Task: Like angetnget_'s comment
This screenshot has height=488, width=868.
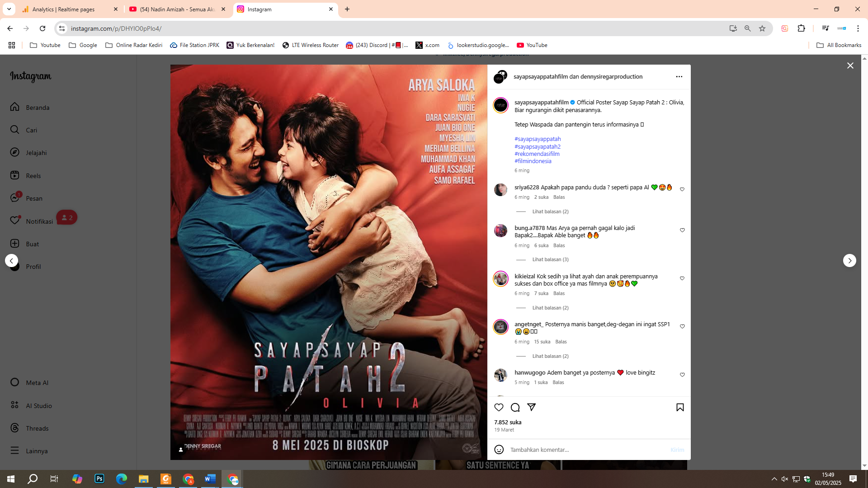Action: (682, 326)
